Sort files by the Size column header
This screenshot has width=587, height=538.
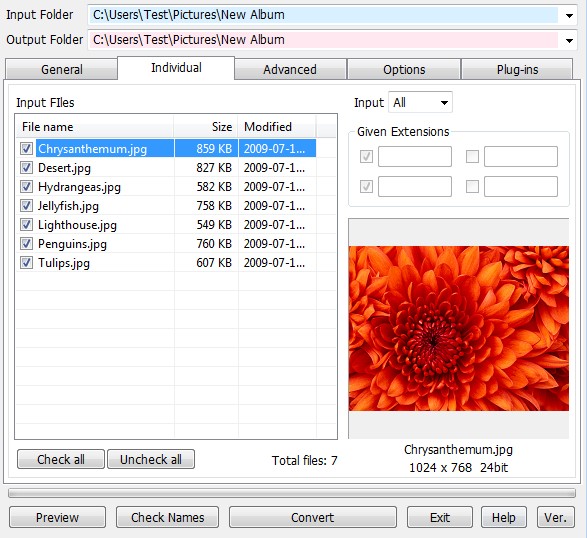[206, 127]
